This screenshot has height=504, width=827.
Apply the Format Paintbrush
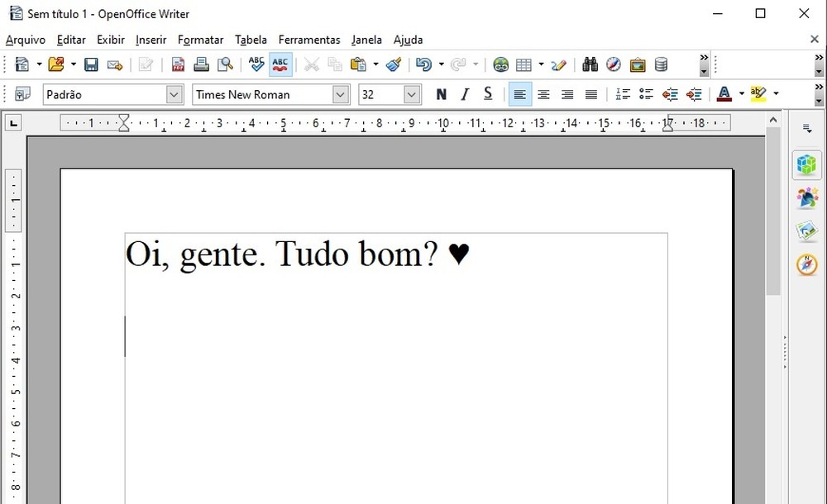pos(393,64)
